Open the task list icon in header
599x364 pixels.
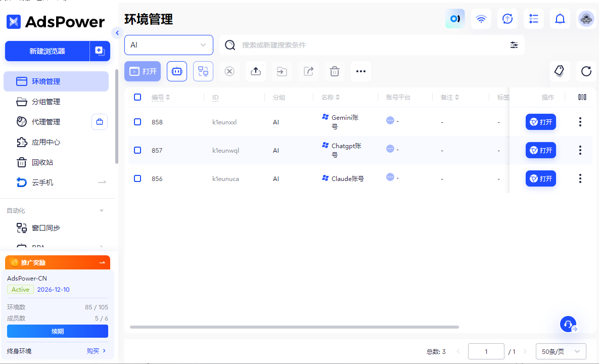(534, 19)
